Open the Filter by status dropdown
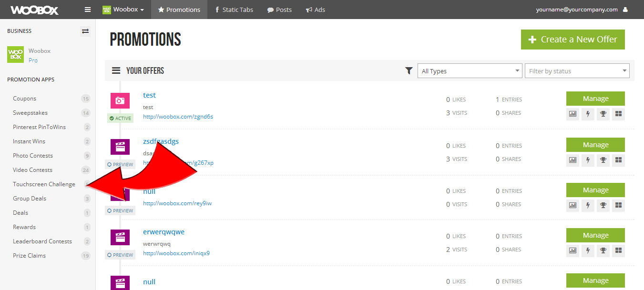This screenshot has height=290, width=644. pyautogui.click(x=577, y=71)
